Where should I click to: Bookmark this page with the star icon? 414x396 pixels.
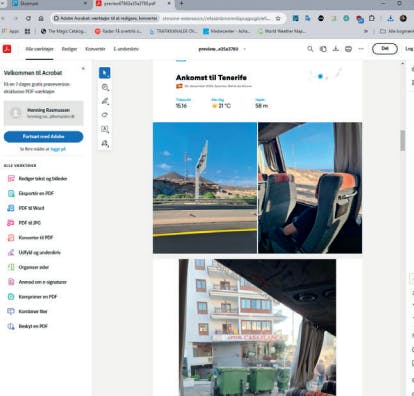point(278,19)
